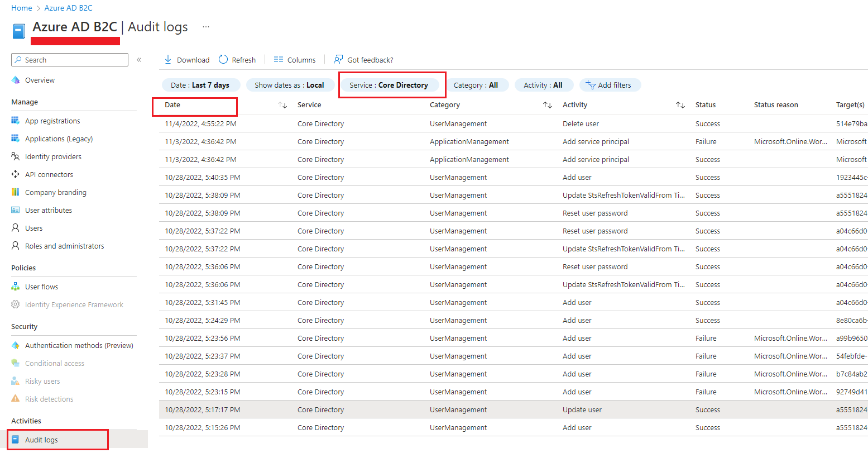The width and height of the screenshot is (868, 467).
Task: Click the Users person icon
Action: pyautogui.click(x=16, y=228)
